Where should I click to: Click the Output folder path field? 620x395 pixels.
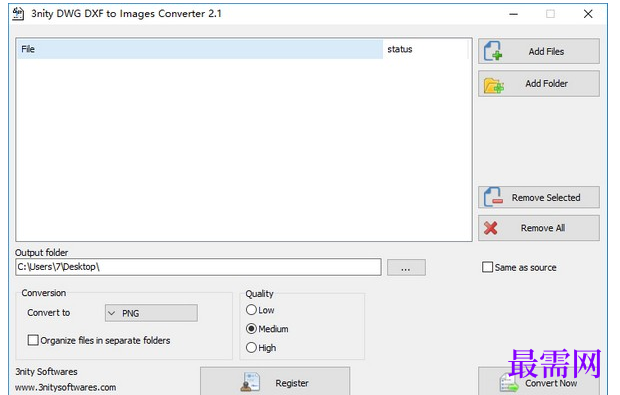[x=198, y=267]
